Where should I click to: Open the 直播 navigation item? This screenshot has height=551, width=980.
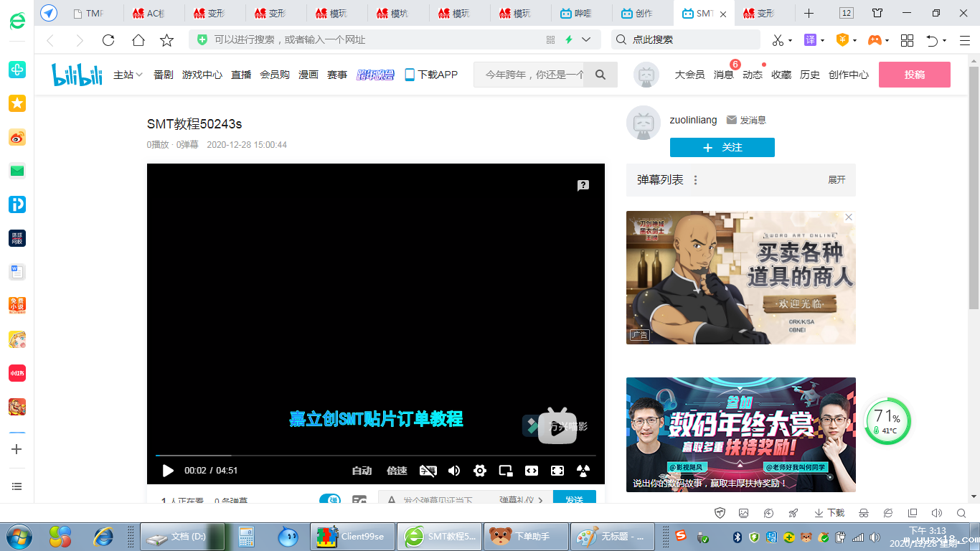241,75
